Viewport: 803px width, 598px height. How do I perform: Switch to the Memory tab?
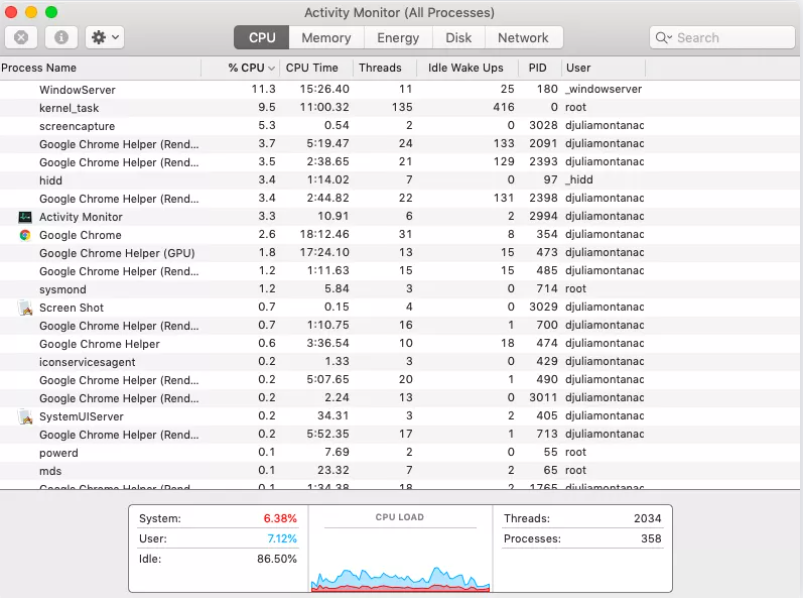click(x=326, y=38)
